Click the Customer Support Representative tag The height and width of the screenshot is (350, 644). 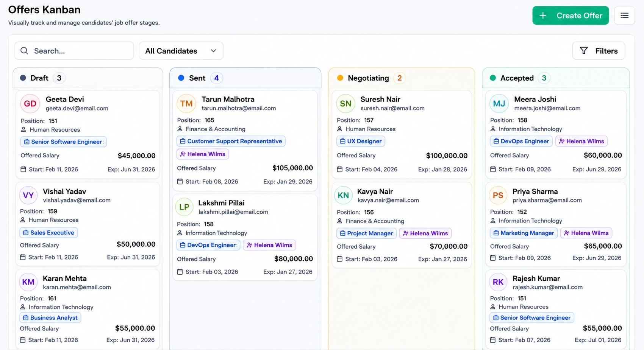click(x=231, y=141)
